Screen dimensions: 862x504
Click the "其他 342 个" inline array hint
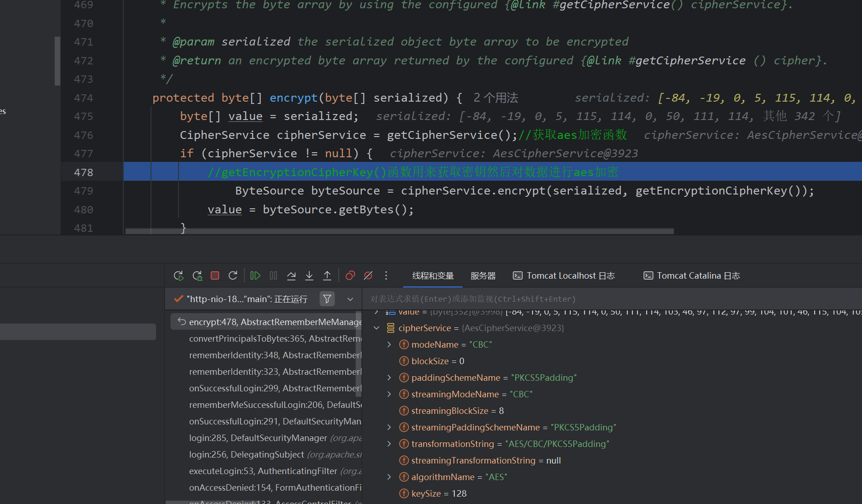[801, 116]
